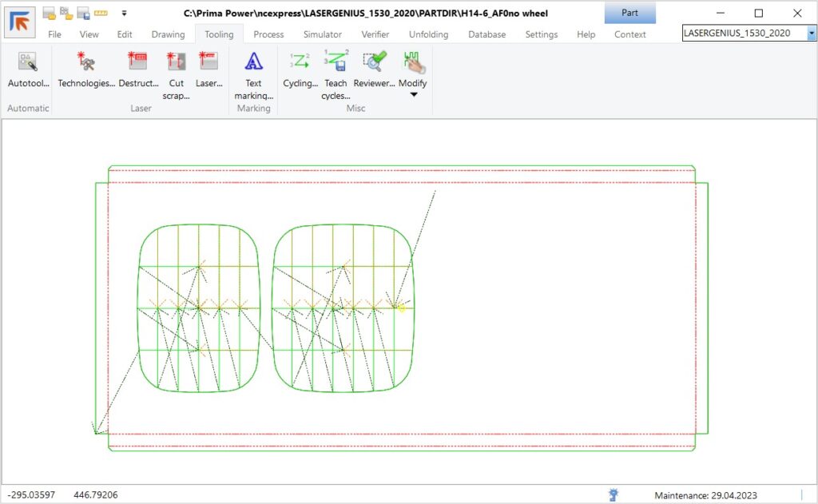The width and height of the screenshot is (818, 504).
Task: Expand the Modify dropdown arrow
Action: click(413, 95)
